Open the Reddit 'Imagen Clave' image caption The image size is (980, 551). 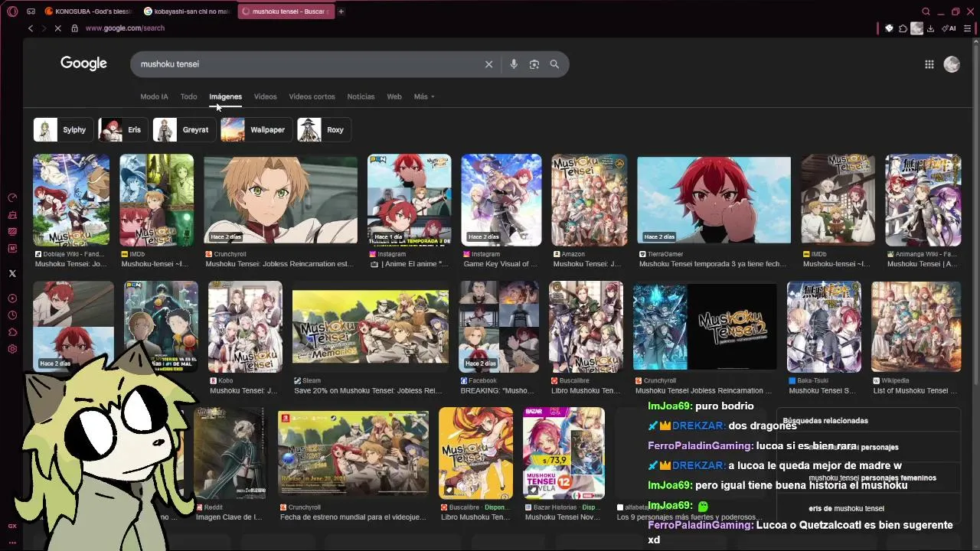[x=229, y=517]
